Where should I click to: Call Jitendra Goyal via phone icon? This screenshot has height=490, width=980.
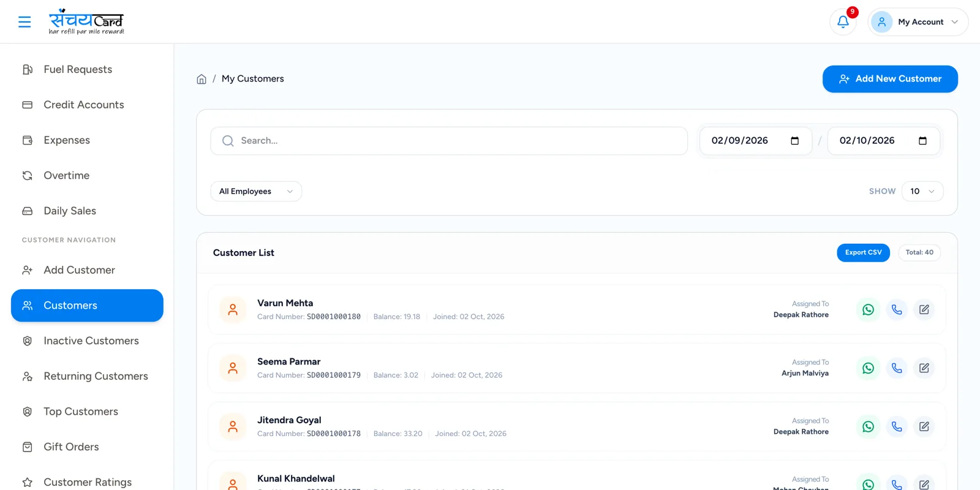point(897,427)
